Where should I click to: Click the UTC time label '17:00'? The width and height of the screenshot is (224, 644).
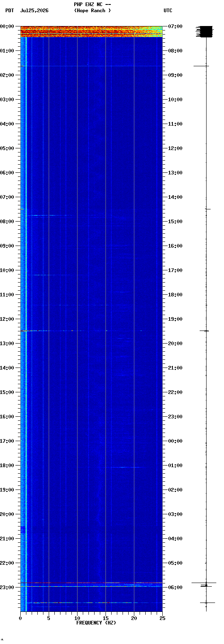point(175,270)
